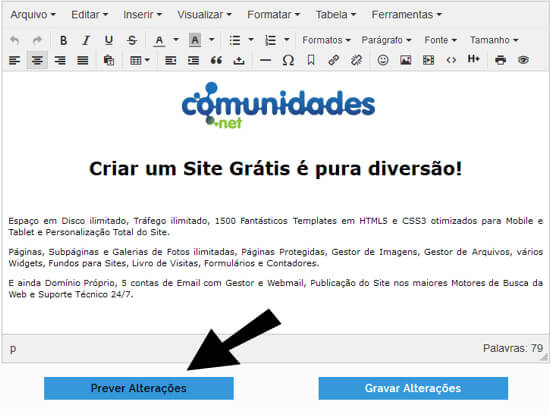Image resolution: width=550 pixels, height=415 pixels.
Task: Undo the last edit
Action: click(x=14, y=40)
